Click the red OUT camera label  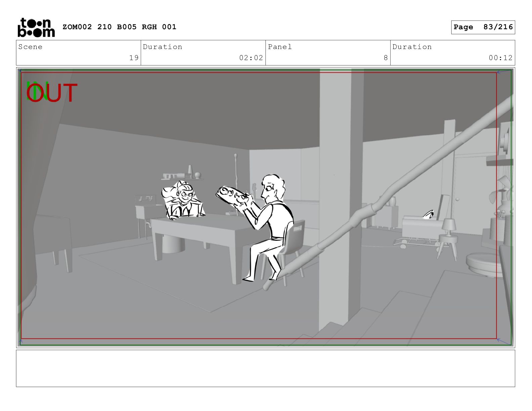52,93
